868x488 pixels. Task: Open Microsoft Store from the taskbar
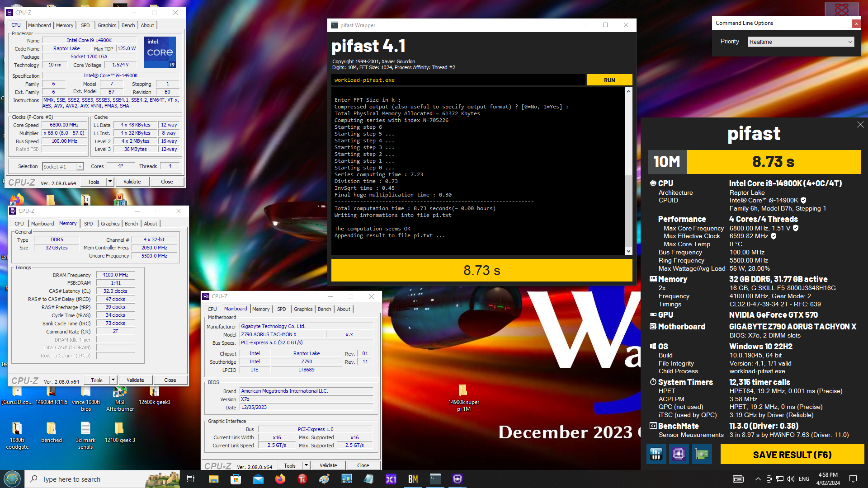(236, 479)
